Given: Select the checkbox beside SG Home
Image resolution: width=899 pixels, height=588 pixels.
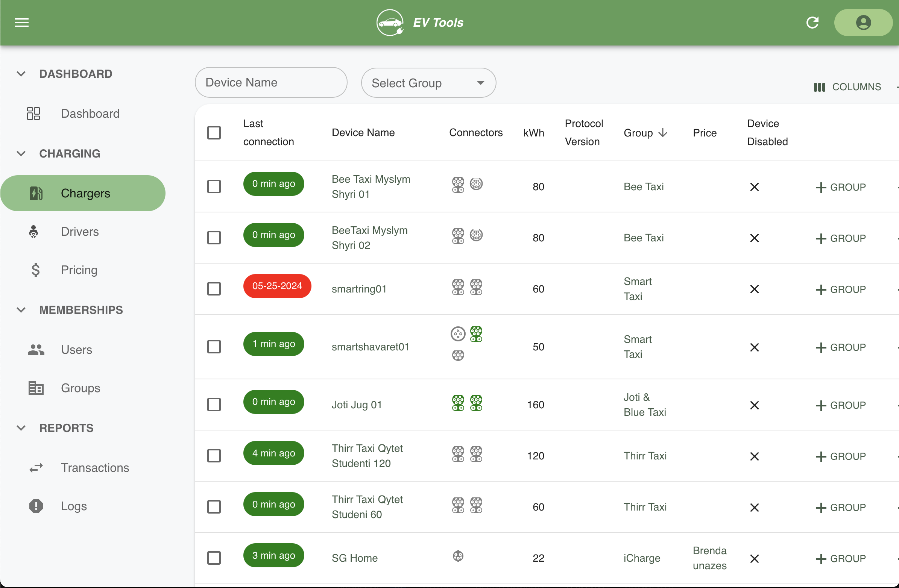Looking at the screenshot, I should click(x=214, y=558).
